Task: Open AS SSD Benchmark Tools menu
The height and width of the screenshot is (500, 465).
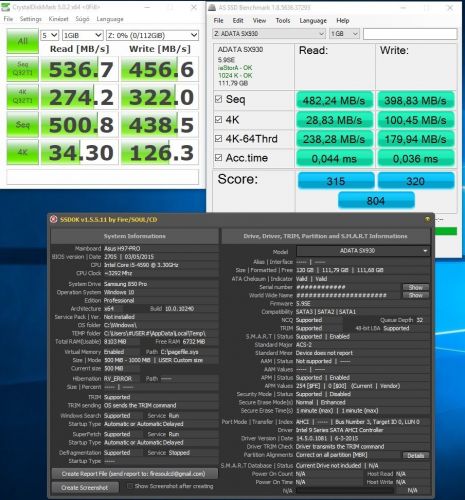Action: click(283, 21)
